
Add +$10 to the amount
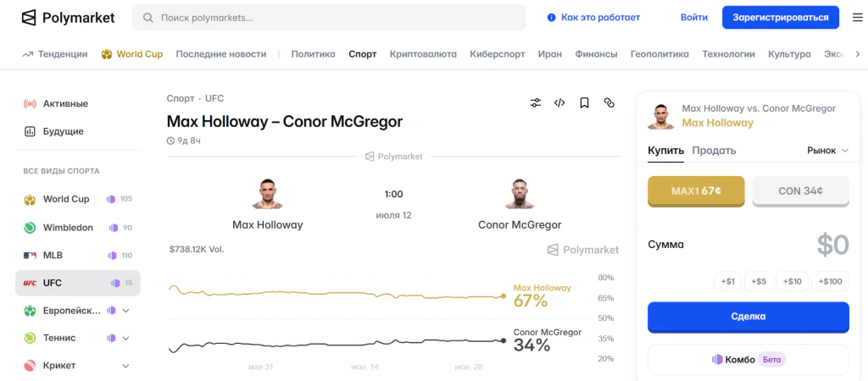coord(793,281)
